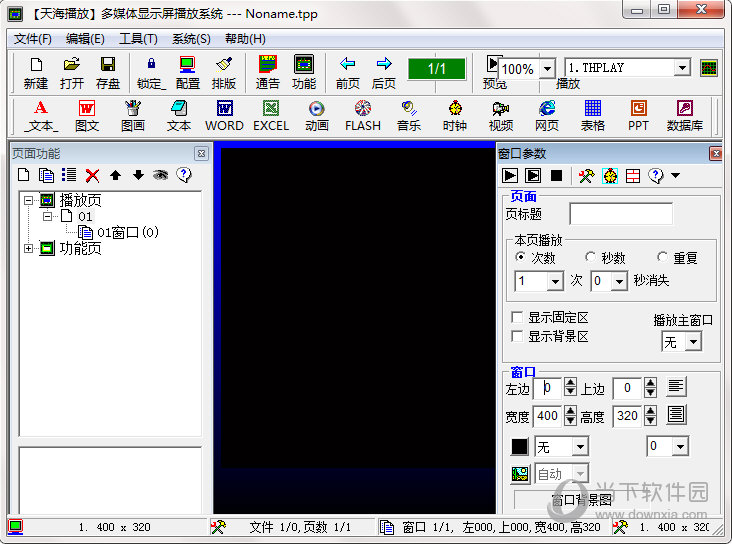Open the 工具(T) menu
The width and height of the screenshot is (732, 544).
point(138,39)
